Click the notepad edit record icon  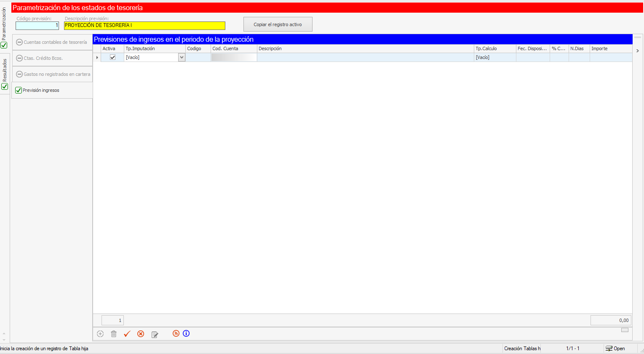tap(155, 334)
